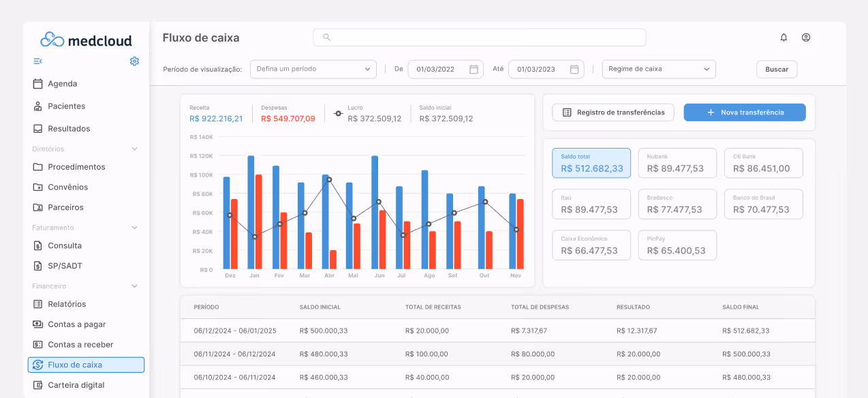Image resolution: width=868 pixels, height=398 pixels.
Task: Open the Regime de caixa dropdown
Action: pyautogui.click(x=658, y=69)
